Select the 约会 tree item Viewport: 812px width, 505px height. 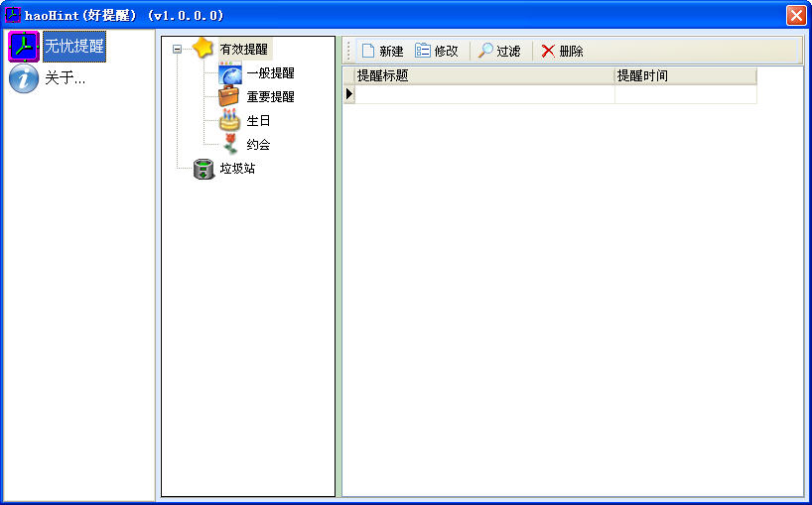[258, 145]
